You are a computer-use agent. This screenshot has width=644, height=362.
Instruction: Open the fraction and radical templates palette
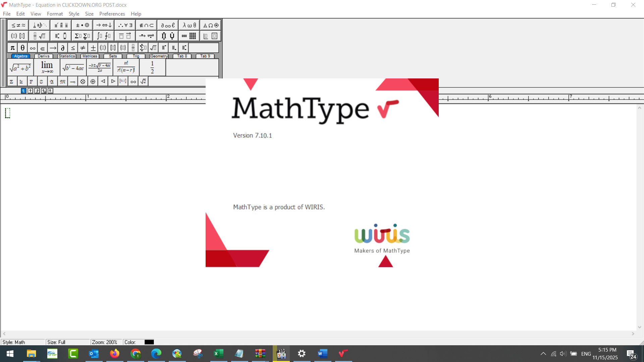coord(39,36)
